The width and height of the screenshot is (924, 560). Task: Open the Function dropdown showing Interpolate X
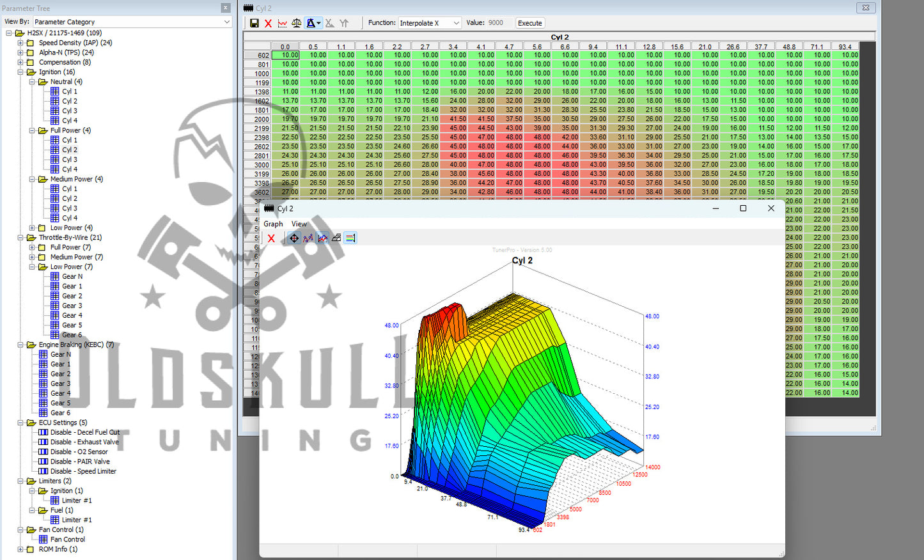coord(429,23)
